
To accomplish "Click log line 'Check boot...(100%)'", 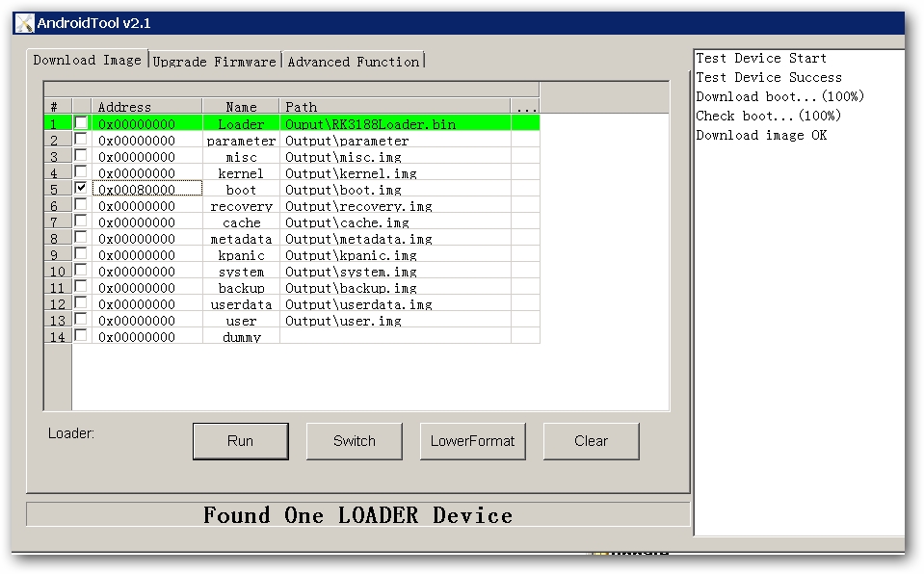I will [769, 116].
